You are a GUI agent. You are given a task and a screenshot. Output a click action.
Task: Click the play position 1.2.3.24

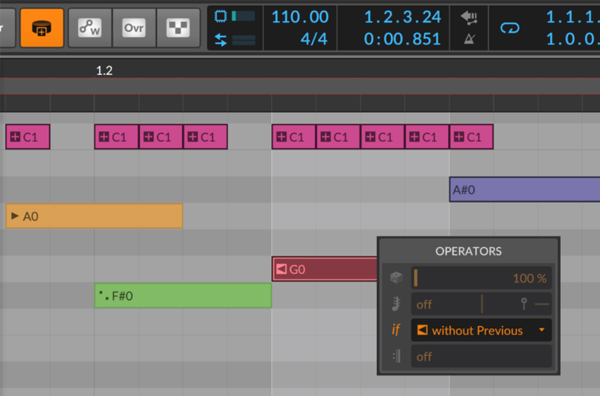[x=403, y=17]
